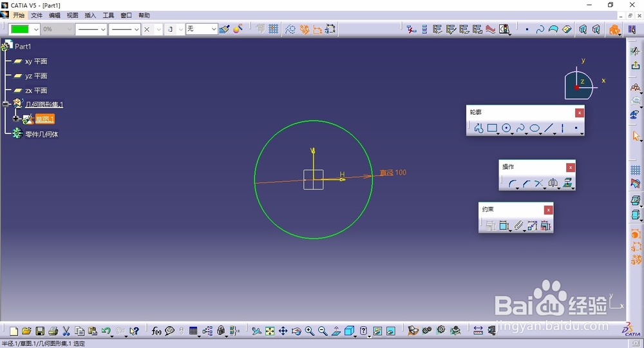Click the Exit workbench icon on right sidebar

click(x=636, y=65)
